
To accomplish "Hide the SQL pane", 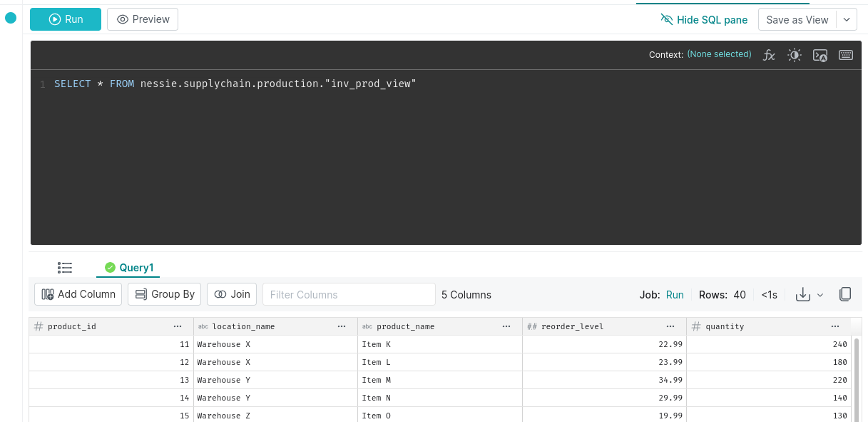I will (704, 19).
